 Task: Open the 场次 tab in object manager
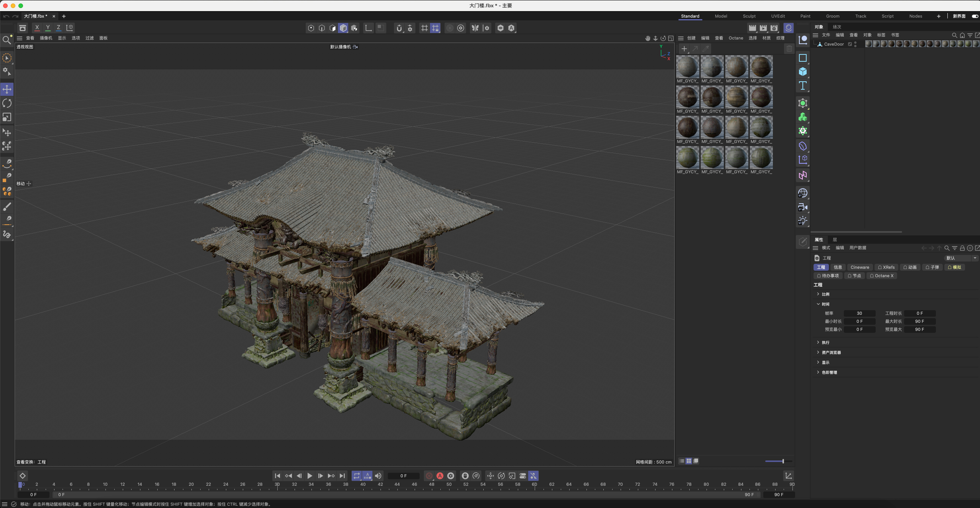coord(837,27)
